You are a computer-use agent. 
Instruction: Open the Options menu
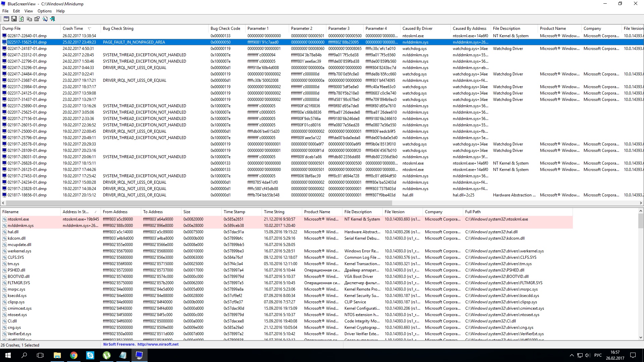(44, 11)
